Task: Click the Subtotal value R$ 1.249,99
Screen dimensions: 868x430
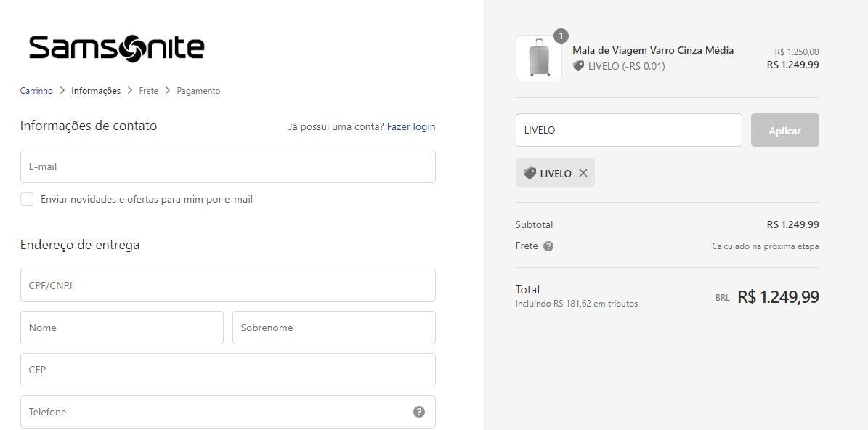Action: tap(792, 224)
